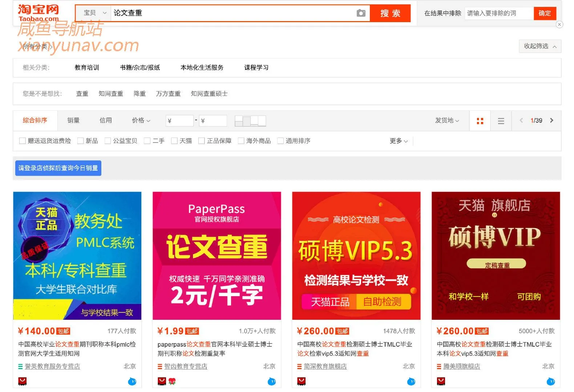Image resolution: width=574 pixels, height=392 pixels.
Task: Close the exclude-filter panel with X icon
Action: point(559,24)
